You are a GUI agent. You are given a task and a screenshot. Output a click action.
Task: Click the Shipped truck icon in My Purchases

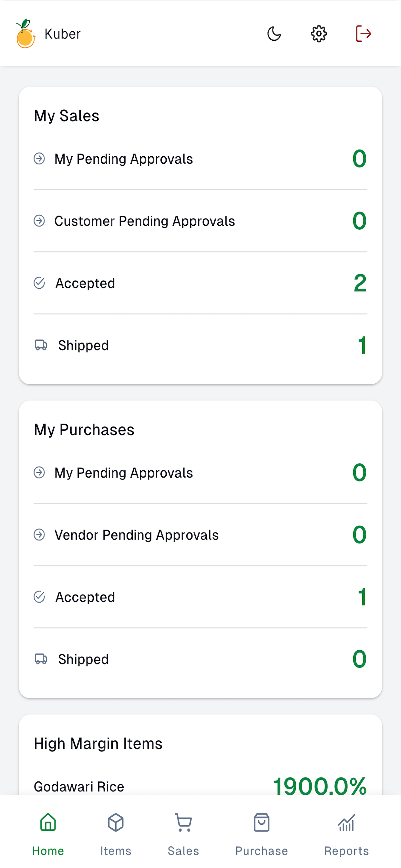tap(41, 659)
